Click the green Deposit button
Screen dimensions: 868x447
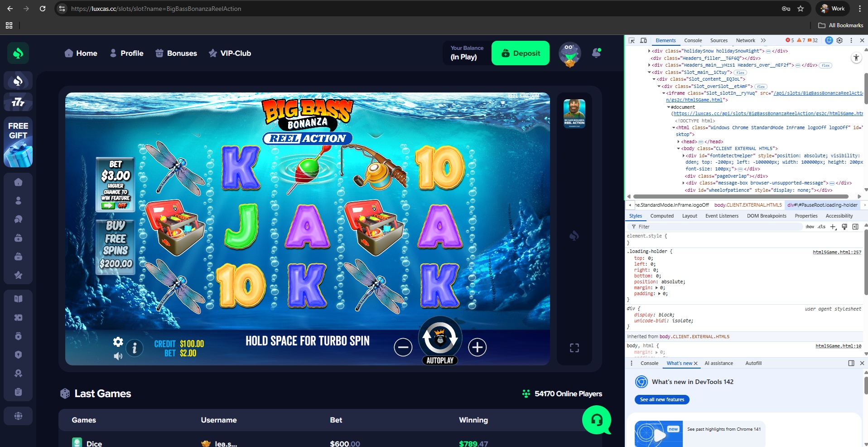(521, 53)
